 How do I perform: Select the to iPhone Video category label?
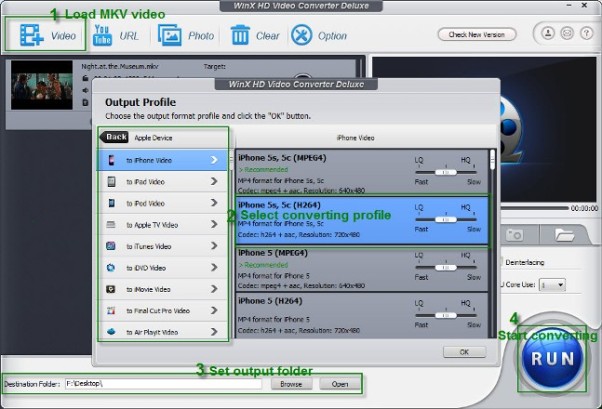click(149, 161)
